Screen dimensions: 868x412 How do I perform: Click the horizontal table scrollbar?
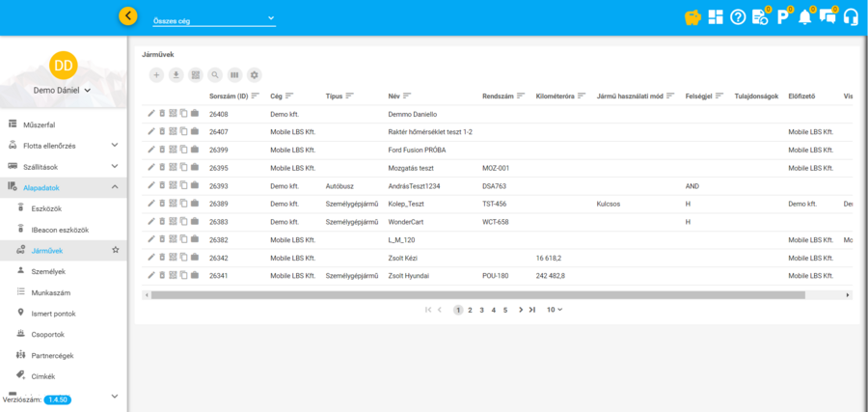tap(477, 295)
